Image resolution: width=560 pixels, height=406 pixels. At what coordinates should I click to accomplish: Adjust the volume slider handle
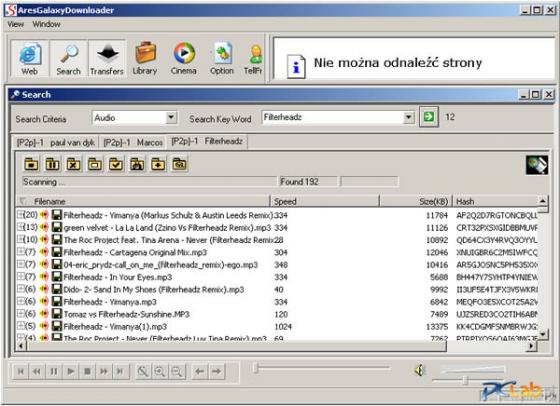(465, 380)
